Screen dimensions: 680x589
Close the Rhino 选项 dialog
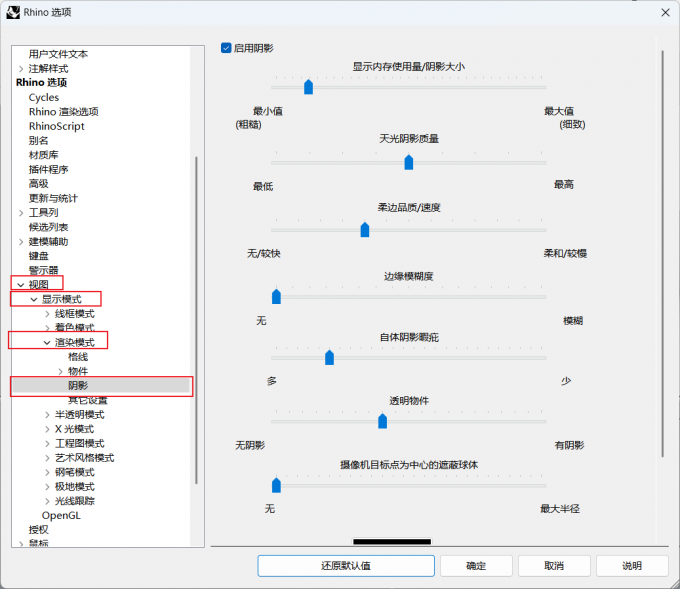tap(665, 13)
